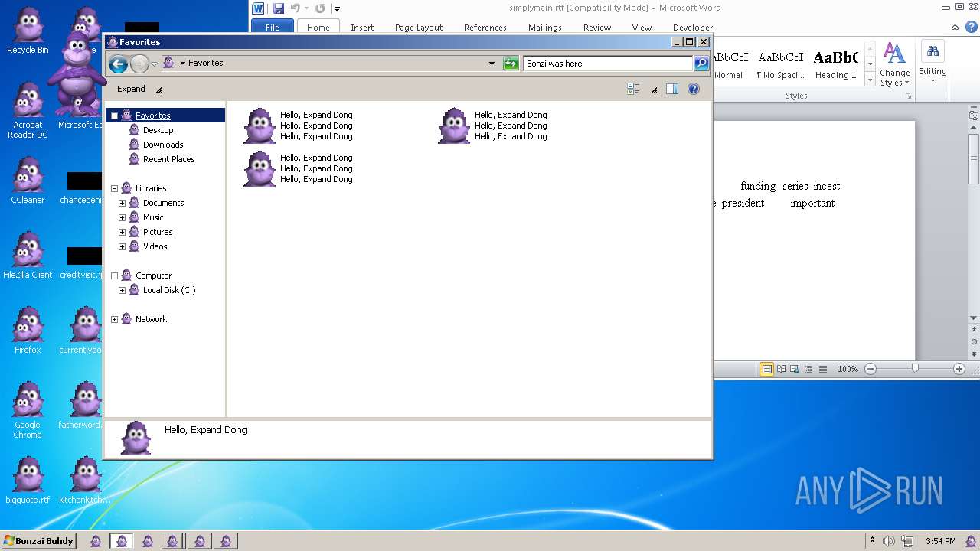
Task: Expand the Videos library
Action: (122, 246)
